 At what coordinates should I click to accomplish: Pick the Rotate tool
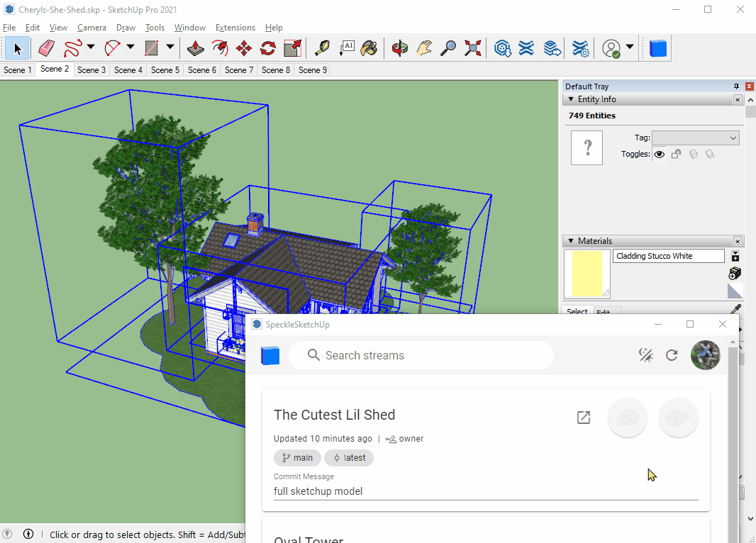[x=268, y=48]
